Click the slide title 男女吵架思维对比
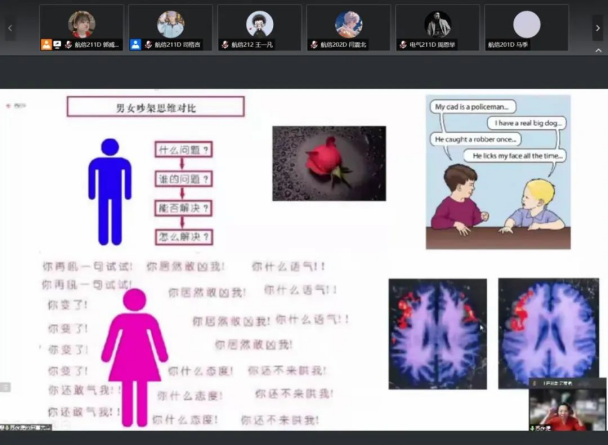The width and height of the screenshot is (608, 445). [155, 107]
